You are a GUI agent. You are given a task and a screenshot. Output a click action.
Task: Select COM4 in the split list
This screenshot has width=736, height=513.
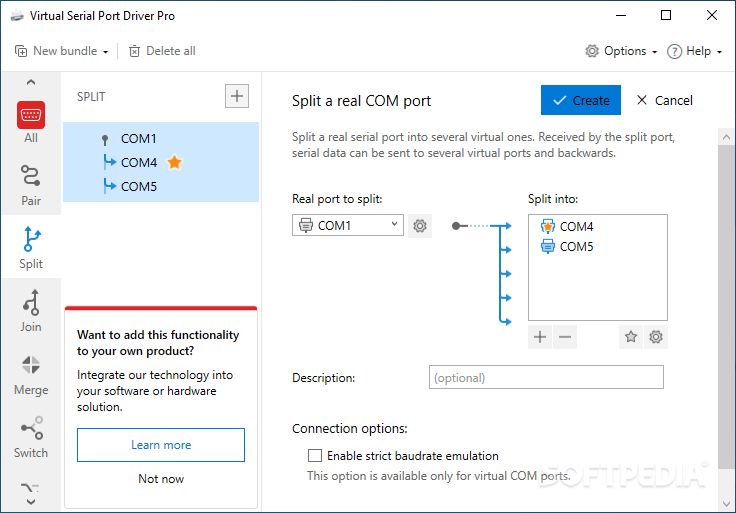click(x=138, y=163)
